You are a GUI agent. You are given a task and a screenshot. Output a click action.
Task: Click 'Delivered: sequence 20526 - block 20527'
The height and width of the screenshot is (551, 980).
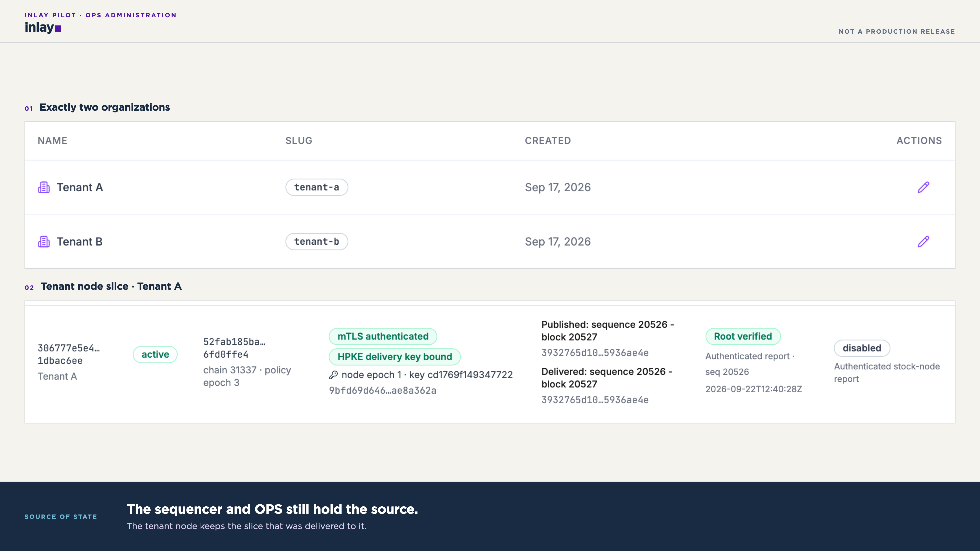(607, 378)
